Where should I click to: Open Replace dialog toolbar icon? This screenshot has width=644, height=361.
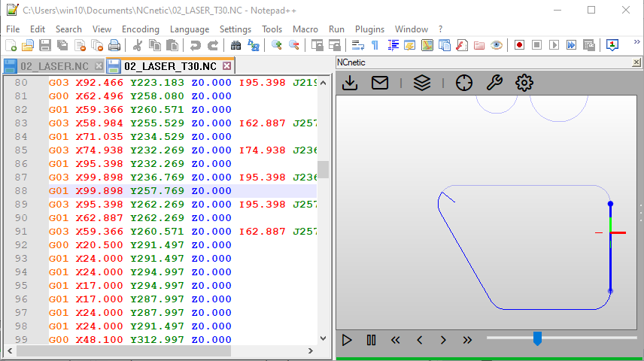pyautogui.click(x=254, y=45)
